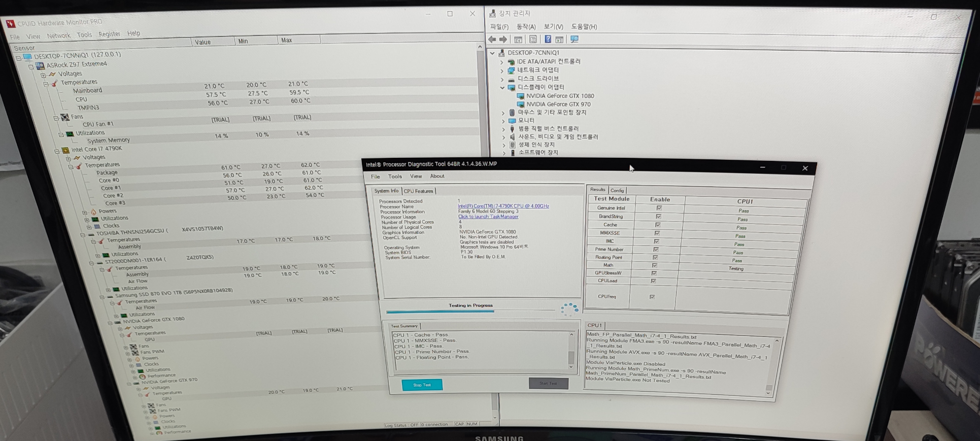The height and width of the screenshot is (441, 980).
Task: Open the Network menu in Hardware Monitor
Action: pyautogui.click(x=59, y=36)
